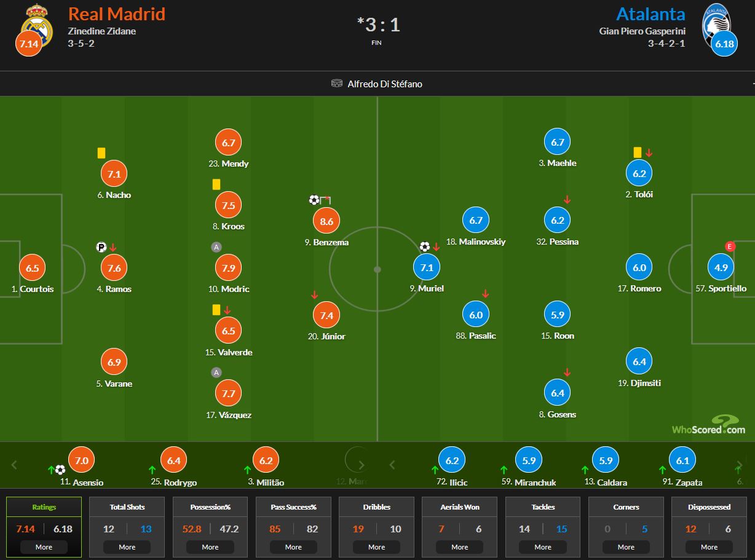The image size is (755, 560).
Task: Show previous Atalanta substitutes arrow
Action: 392,465
